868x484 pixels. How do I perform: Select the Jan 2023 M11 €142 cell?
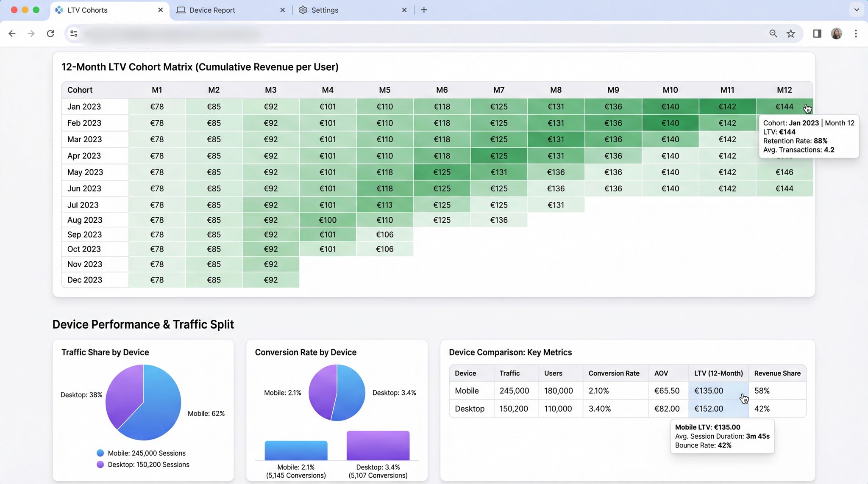(727, 107)
